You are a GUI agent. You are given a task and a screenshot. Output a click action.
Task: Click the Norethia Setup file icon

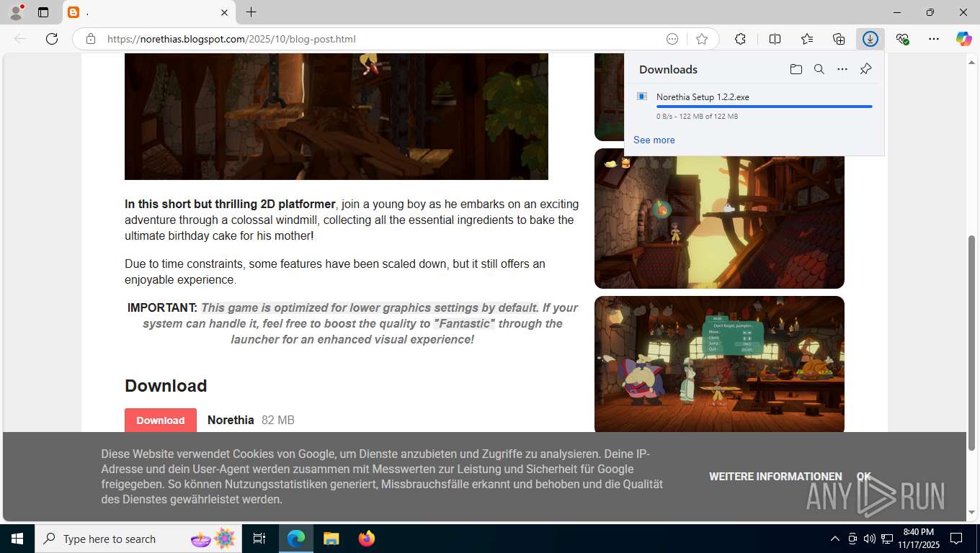pyautogui.click(x=641, y=96)
